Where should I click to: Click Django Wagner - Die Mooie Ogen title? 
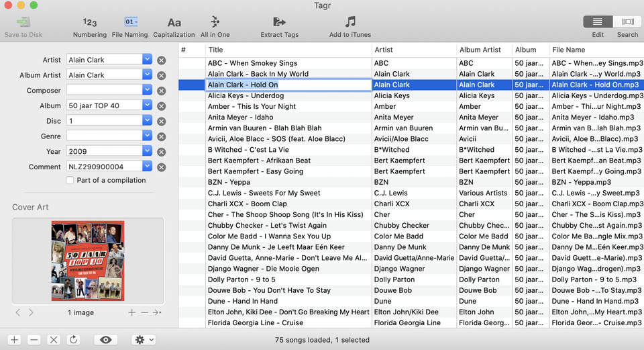coord(263,269)
